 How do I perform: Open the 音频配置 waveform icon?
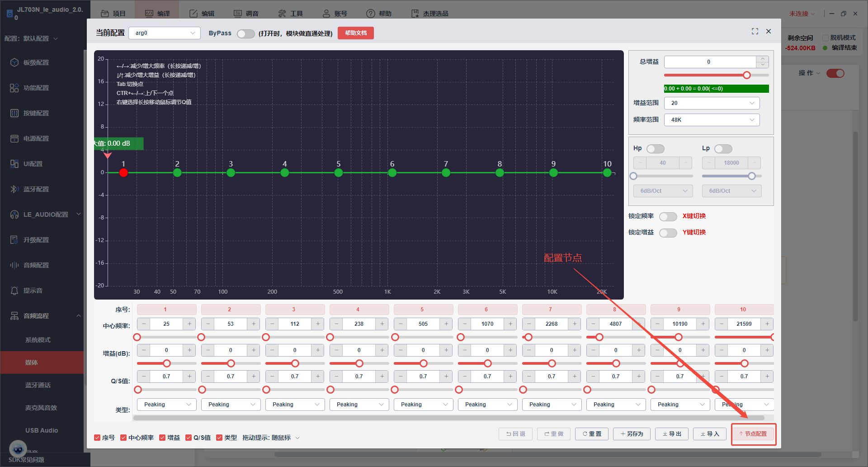(14, 265)
